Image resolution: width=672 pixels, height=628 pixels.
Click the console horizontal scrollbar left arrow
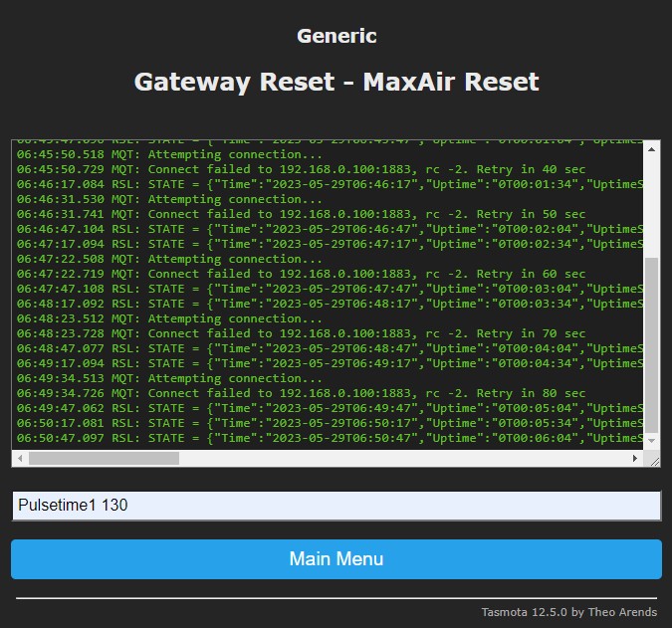20,459
